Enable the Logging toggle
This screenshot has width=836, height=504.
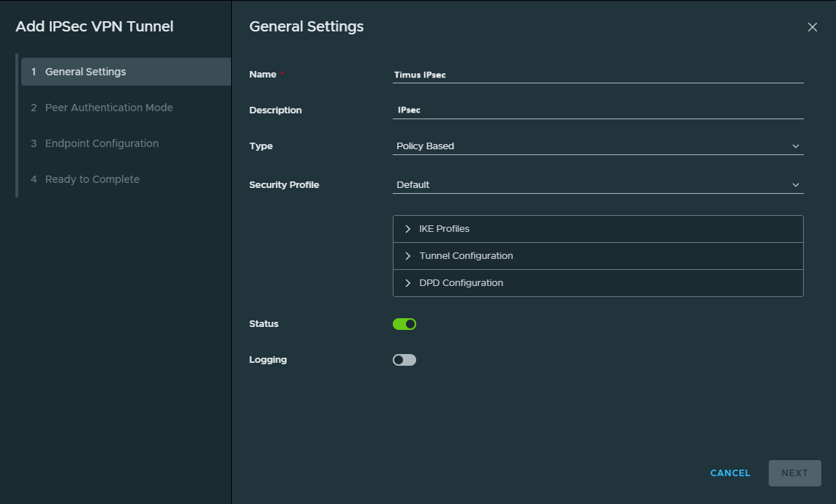(x=404, y=360)
